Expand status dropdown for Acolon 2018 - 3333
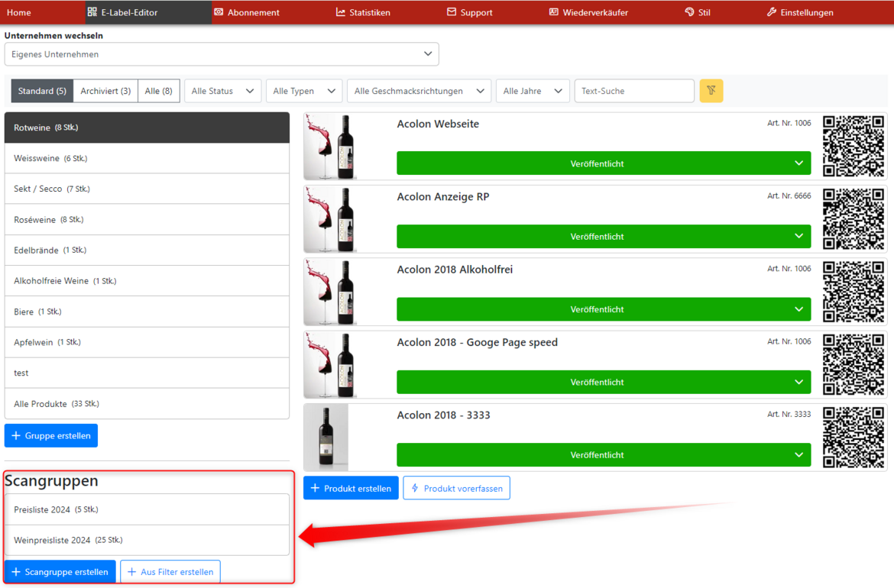Screen dimensions: 894x588 (604, 455)
